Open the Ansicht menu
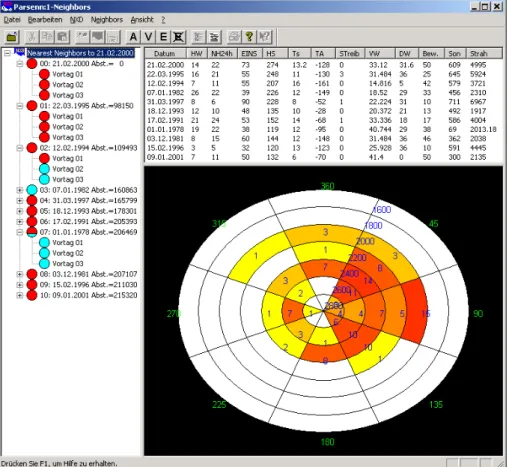 point(142,20)
